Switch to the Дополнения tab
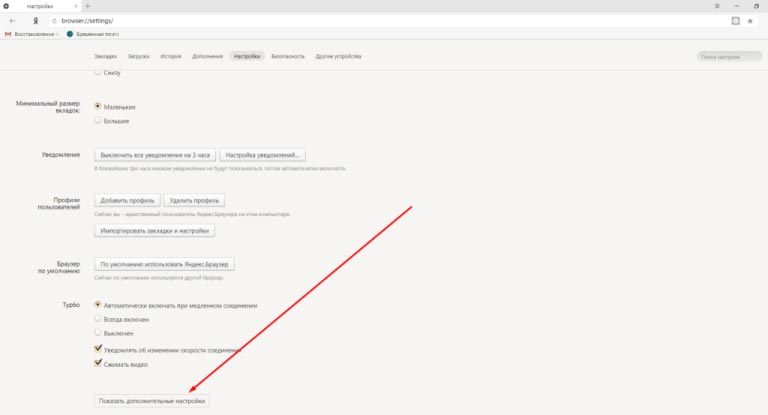768x415 pixels. point(208,56)
